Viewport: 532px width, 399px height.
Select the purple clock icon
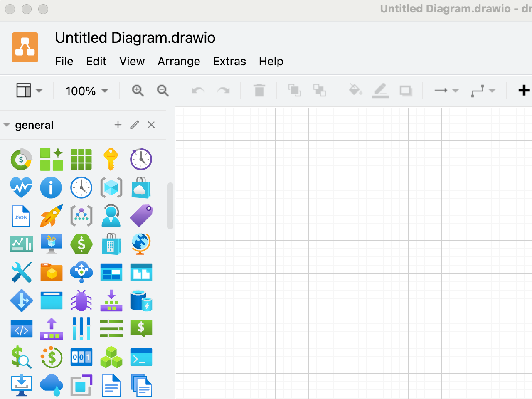click(x=141, y=159)
